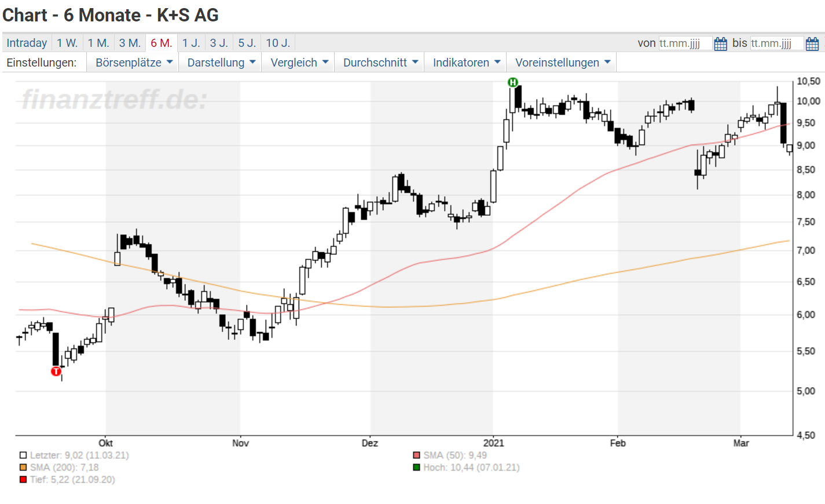Viewport: 825px width, 504px height.
Task: Click the 'Okt' month axis label
Action: 105,443
